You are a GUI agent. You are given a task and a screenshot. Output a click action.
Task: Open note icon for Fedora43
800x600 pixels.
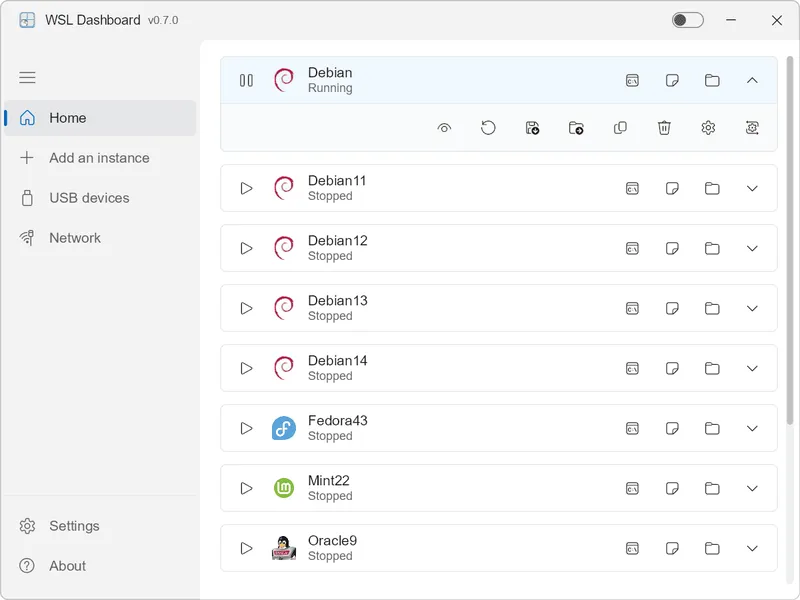(672, 429)
